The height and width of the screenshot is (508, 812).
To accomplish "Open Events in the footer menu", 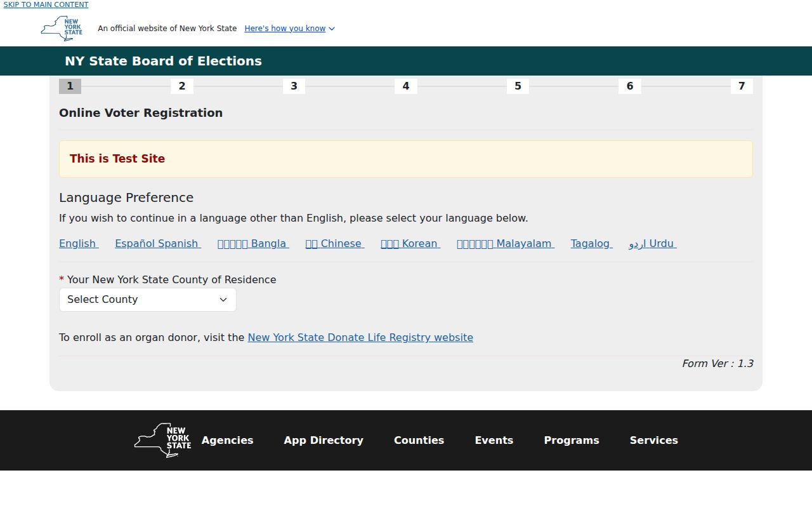I will pos(494,440).
